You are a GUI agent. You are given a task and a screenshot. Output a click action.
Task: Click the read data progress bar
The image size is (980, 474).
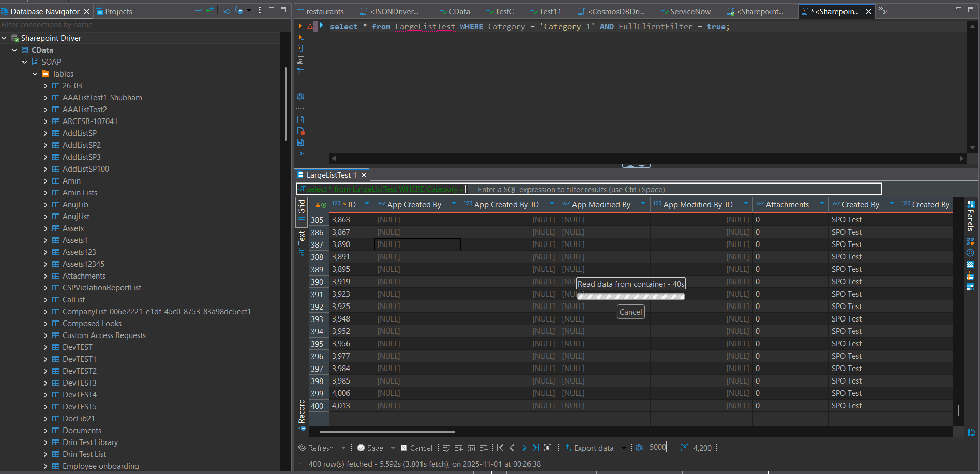pos(630,297)
